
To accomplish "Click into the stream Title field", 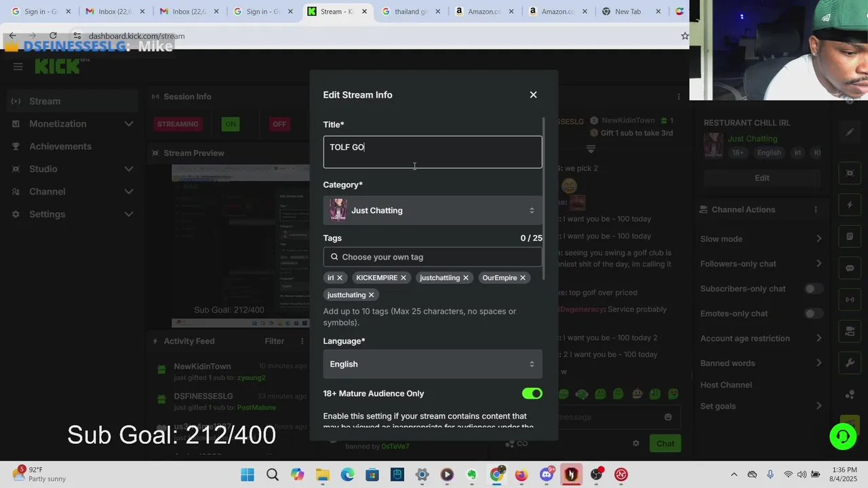I will click(433, 152).
